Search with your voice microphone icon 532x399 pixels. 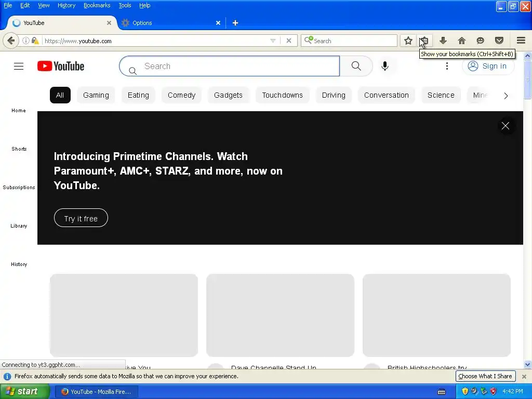[385, 66]
